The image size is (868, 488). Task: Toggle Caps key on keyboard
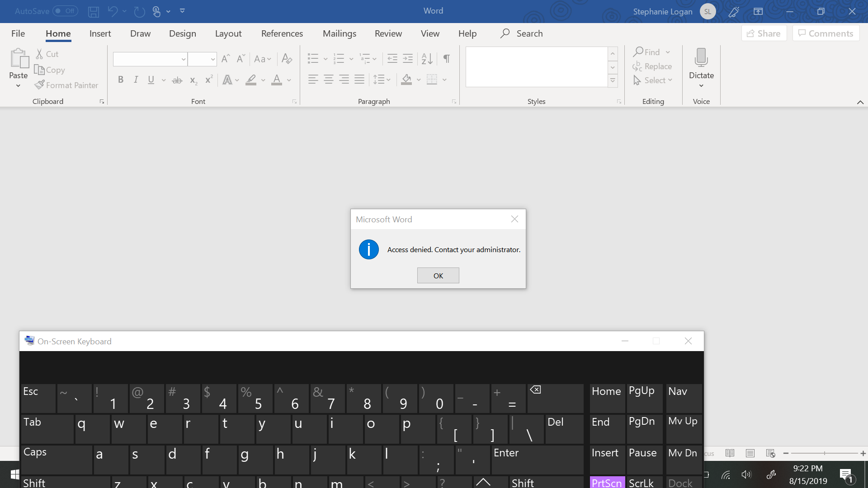pos(57,460)
